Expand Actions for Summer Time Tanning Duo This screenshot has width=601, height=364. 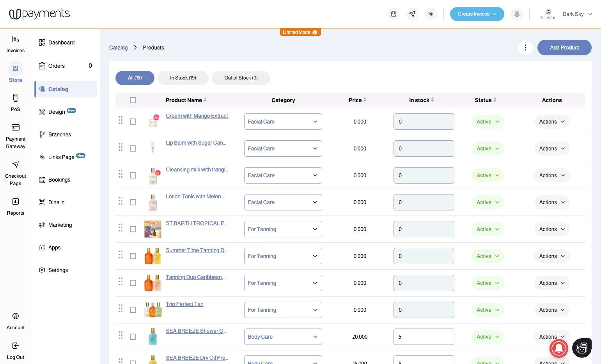click(x=552, y=256)
